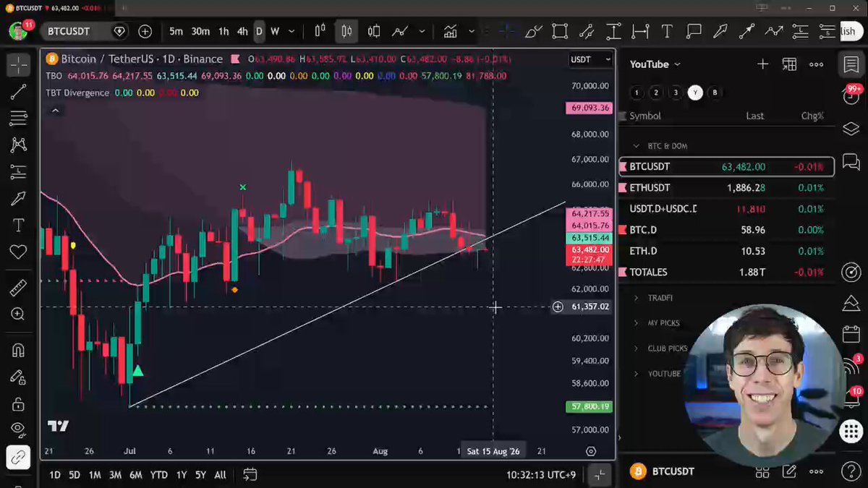Open advanced view table icon in watchlist

(789, 64)
